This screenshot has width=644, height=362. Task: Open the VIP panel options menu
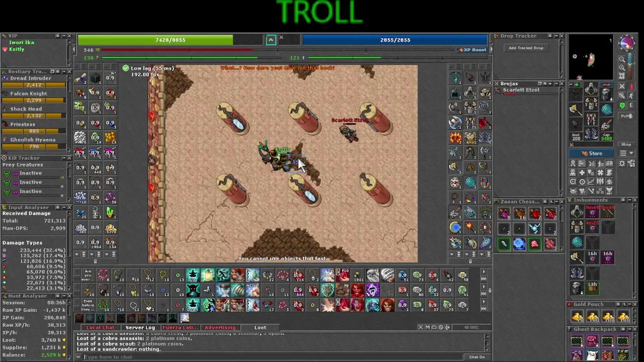point(58,36)
